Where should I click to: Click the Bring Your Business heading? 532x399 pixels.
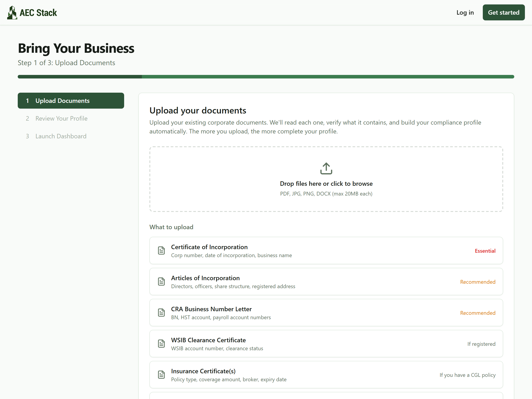76,48
